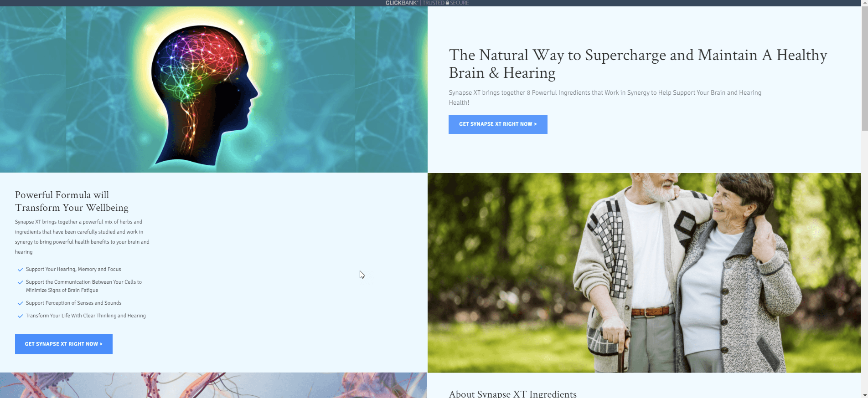Click the 8 Powerful Ingredients subheading text
The width and height of the screenshot is (868, 398).
point(605,97)
